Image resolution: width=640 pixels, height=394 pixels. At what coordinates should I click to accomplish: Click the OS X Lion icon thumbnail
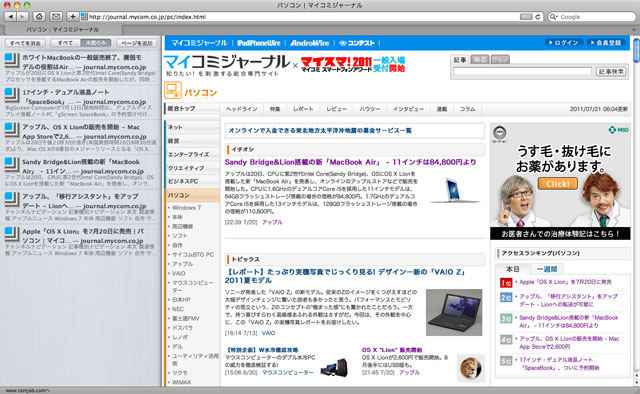click(471, 368)
